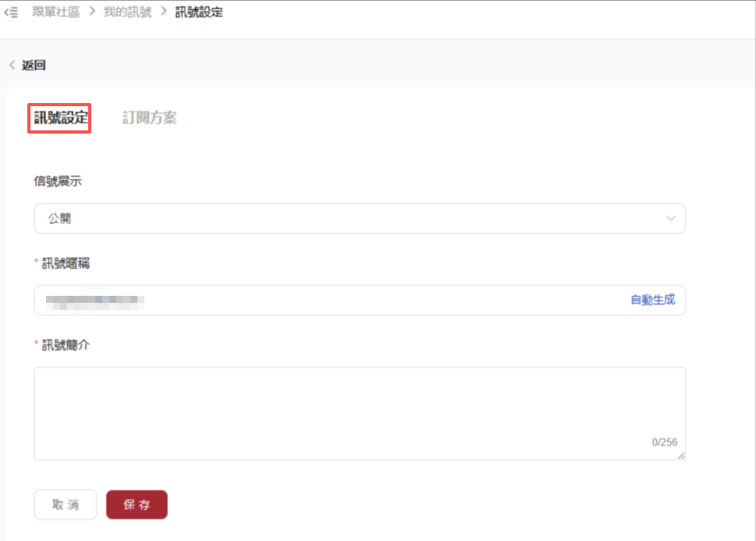The height and width of the screenshot is (541, 756).
Task: Select the 公開 combo box
Action: (360, 219)
